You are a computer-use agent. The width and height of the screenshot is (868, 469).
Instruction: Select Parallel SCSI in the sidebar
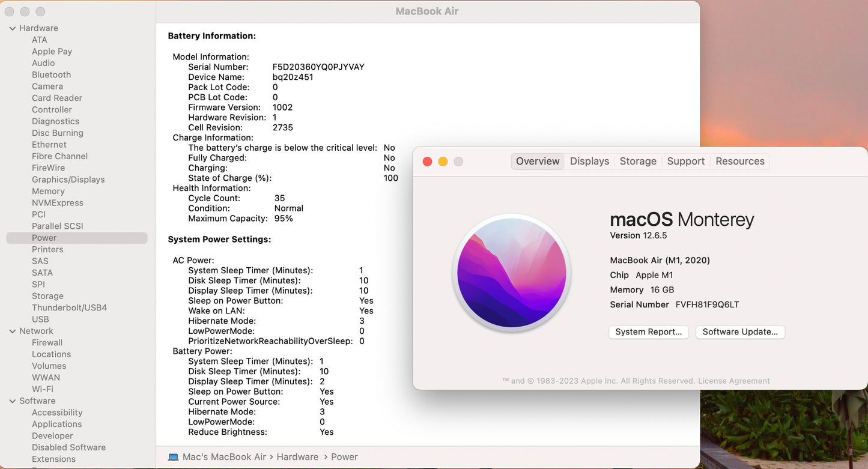tap(58, 226)
